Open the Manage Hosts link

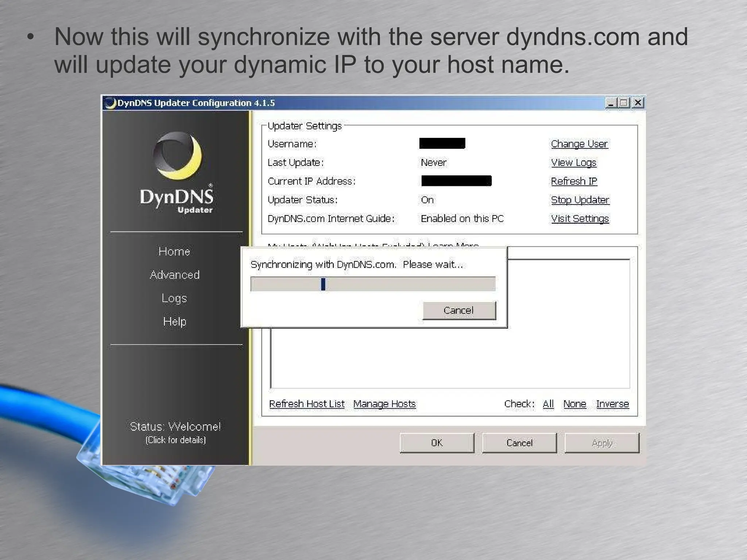[x=384, y=404]
